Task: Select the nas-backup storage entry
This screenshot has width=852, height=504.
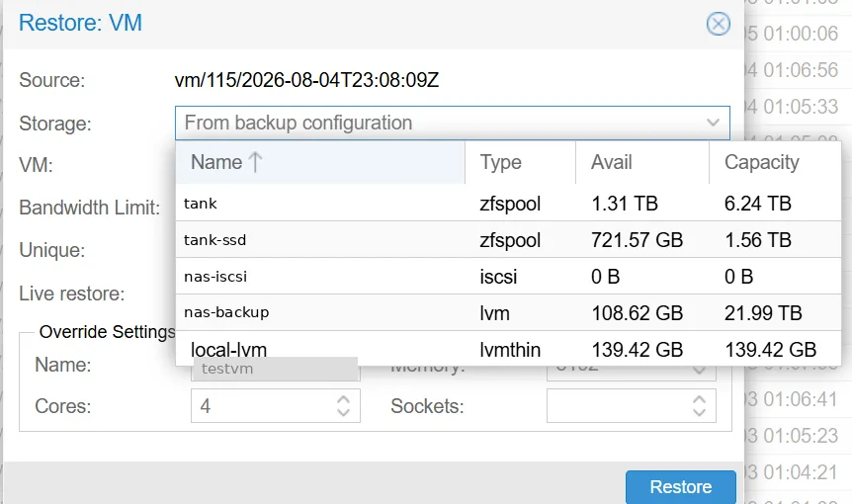Action: (x=508, y=312)
